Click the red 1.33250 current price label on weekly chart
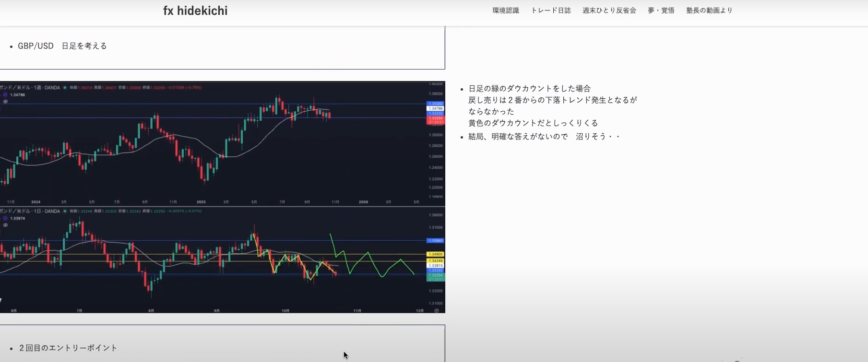 [x=436, y=118]
